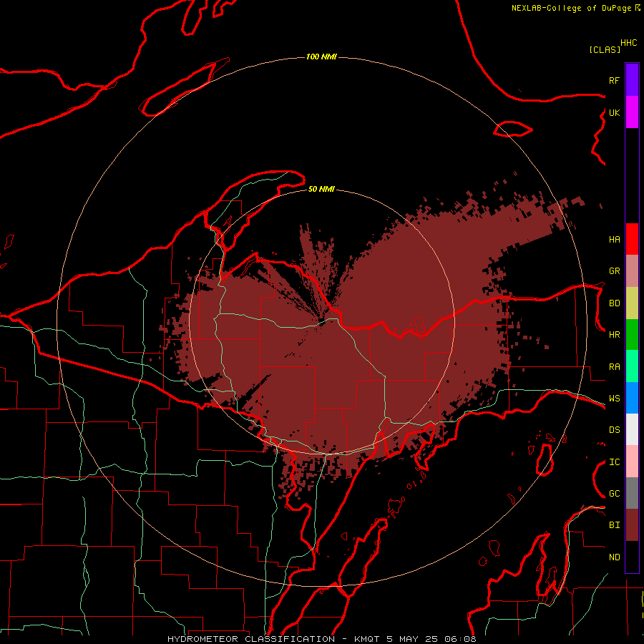Click the 100 NMI range ring label
Image resolution: width=644 pixels, height=644 pixels.
coord(321,57)
